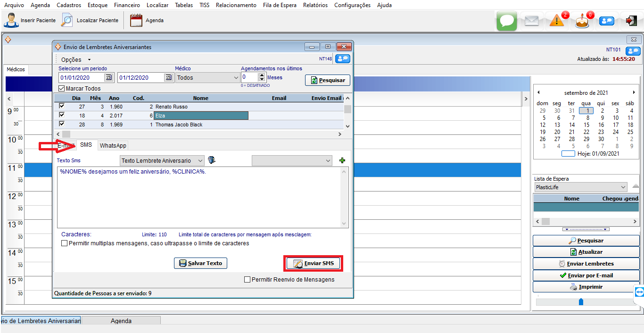
Task: Open the envelope mail icon
Action: pyautogui.click(x=531, y=21)
